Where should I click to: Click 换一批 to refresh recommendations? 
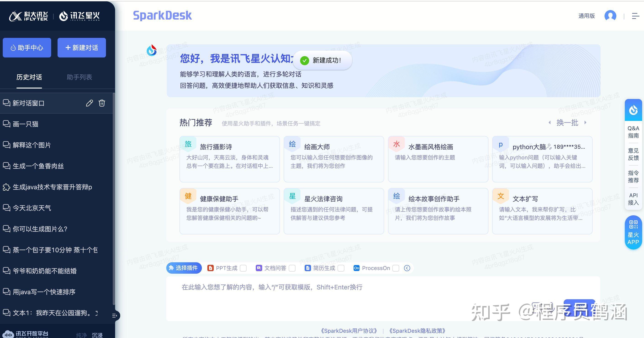[x=567, y=122]
